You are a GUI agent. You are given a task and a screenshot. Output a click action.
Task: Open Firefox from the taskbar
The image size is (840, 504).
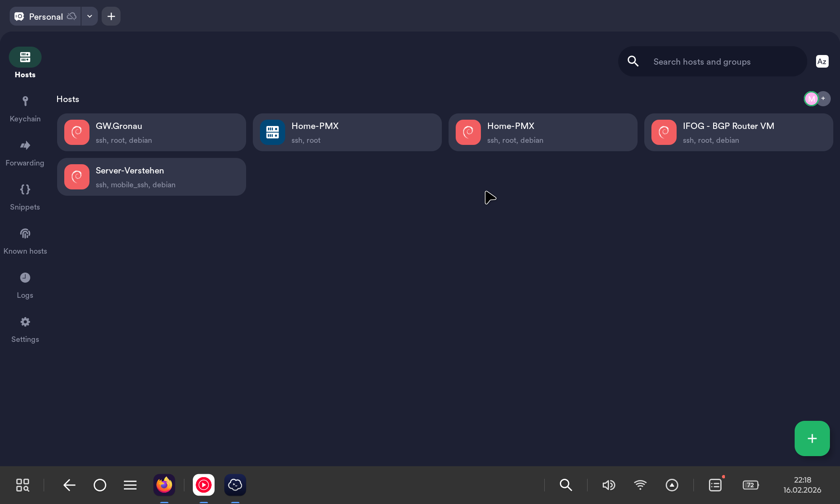[164, 485]
